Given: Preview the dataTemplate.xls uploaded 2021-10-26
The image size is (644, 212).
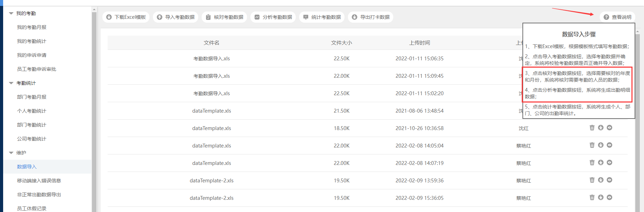Looking at the screenshot, I should (x=609, y=128).
